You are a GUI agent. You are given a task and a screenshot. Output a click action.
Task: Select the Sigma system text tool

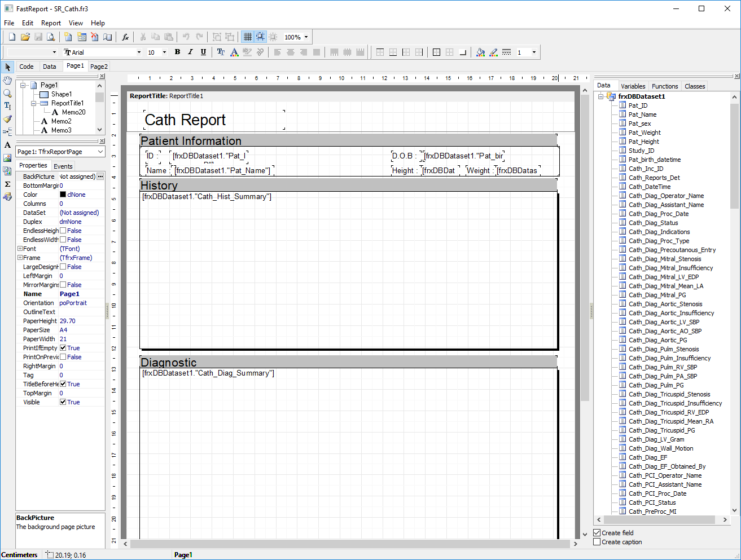pyautogui.click(x=7, y=184)
